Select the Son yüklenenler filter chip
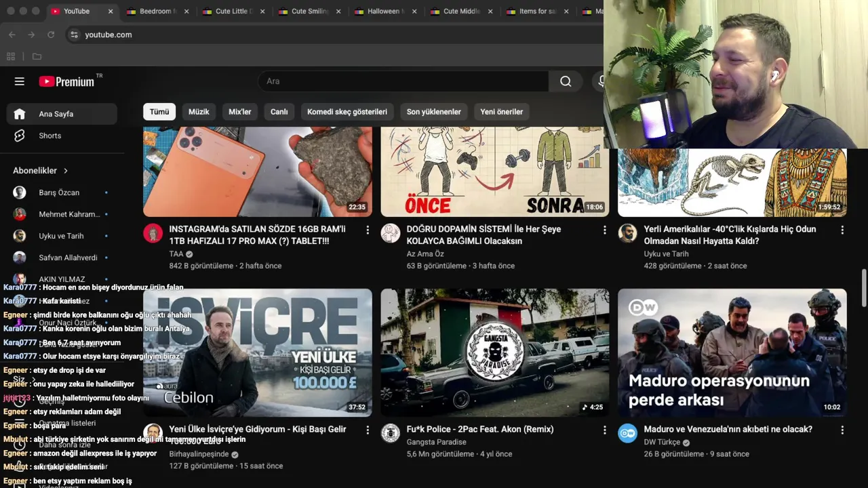The height and width of the screenshot is (488, 868). pyautogui.click(x=434, y=112)
